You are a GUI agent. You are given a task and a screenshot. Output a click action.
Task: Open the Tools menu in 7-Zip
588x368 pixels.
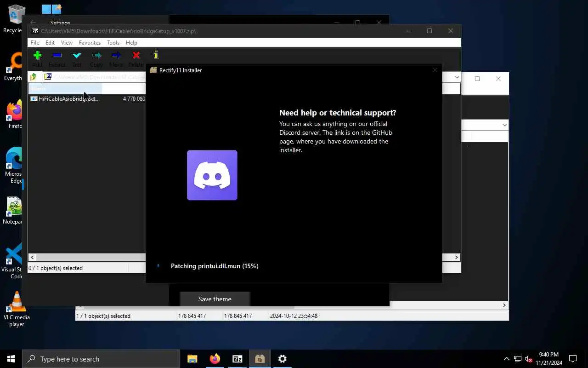(x=113, y=43)
